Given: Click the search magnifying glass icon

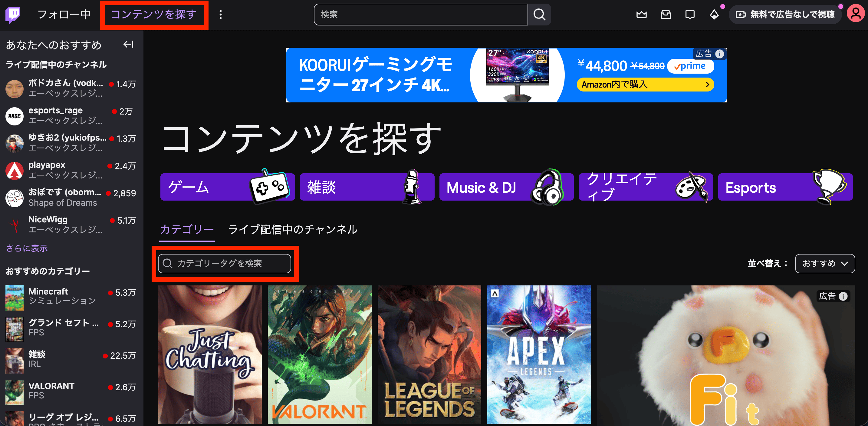Looking at the screenshot, I should [539, 15].
